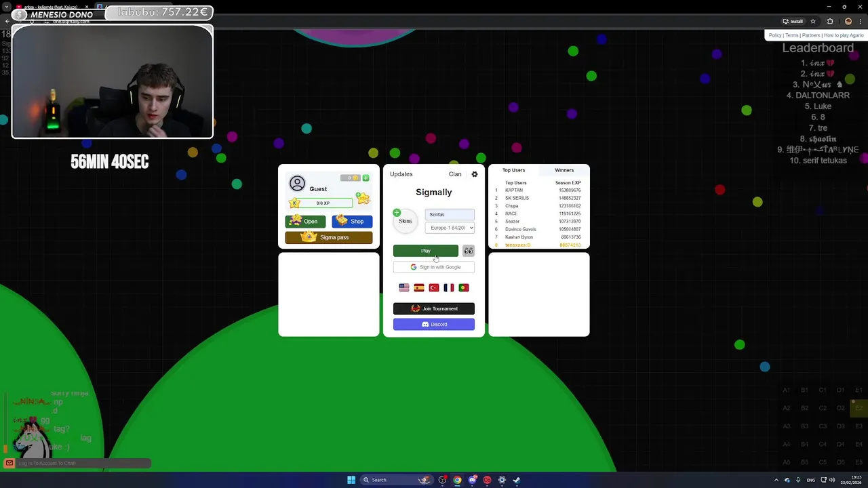Click the Guest profile avatar icon
The width and height of the screenshot is (868, 488).
(297, 183)
